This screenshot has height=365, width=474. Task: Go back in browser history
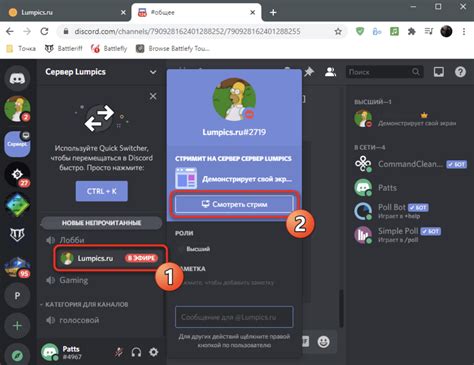(x=10, y=31)
